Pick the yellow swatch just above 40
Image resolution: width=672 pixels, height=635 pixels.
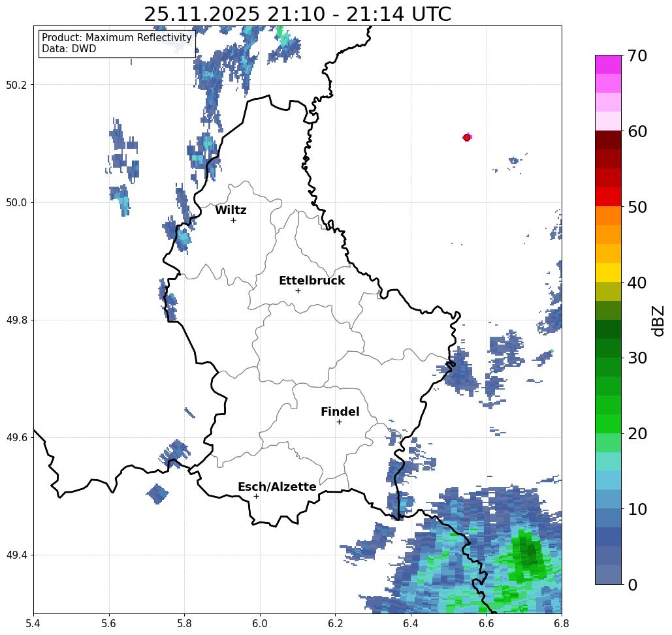(608, 272)
